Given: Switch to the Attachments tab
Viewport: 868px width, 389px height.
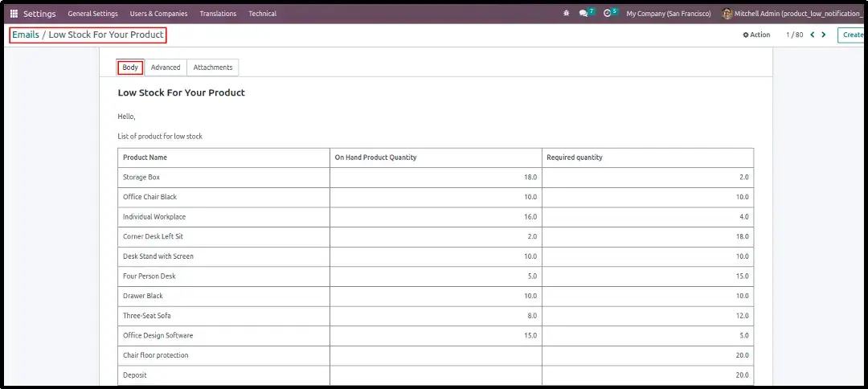Looking at the screenshot, I should [213, 68].
